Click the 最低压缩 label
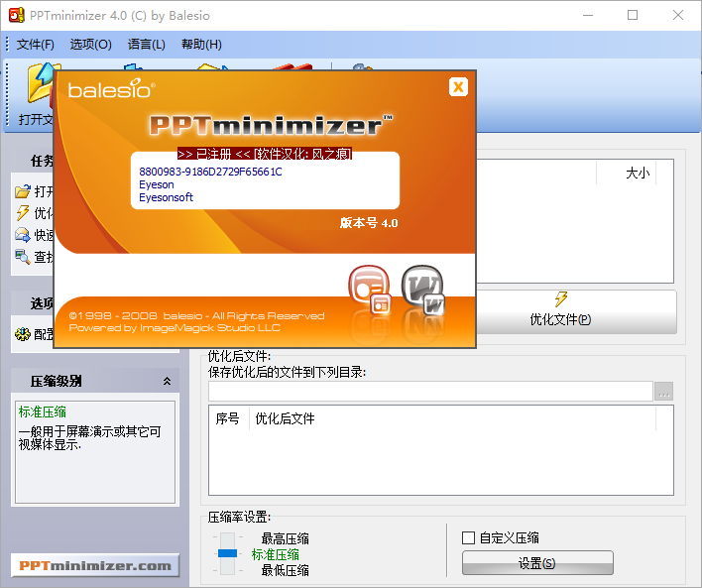The width and height of the screenshot is (702, 588). coord(286,570)
